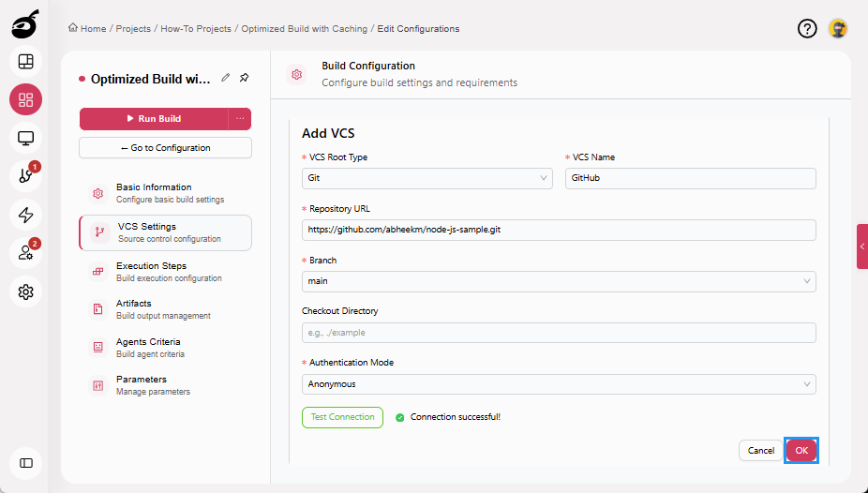Open Agents Criteria section
The width and height of the screenshot is (868, 493).
pyautogui.click(x=166, y=348)
